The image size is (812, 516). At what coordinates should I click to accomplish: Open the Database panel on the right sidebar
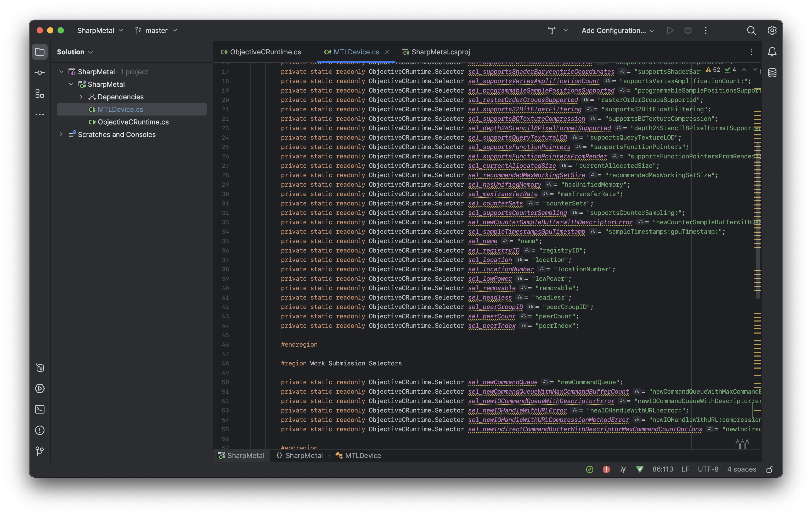coord(772,72)
